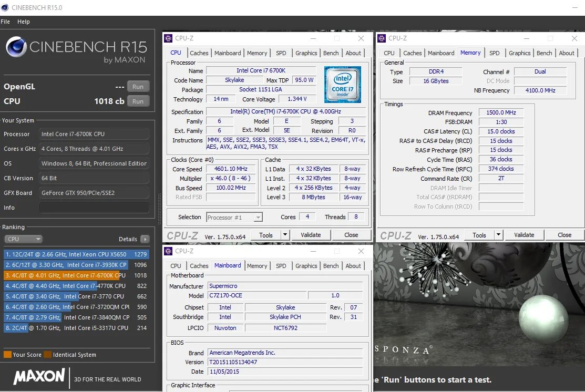
Task: Click motherboard model field C7Z170-OCE
Action: 257,295
